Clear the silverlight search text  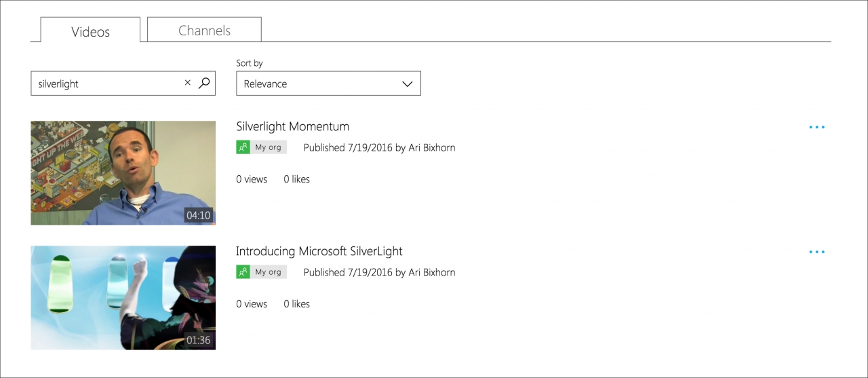(x=188, y=83)
